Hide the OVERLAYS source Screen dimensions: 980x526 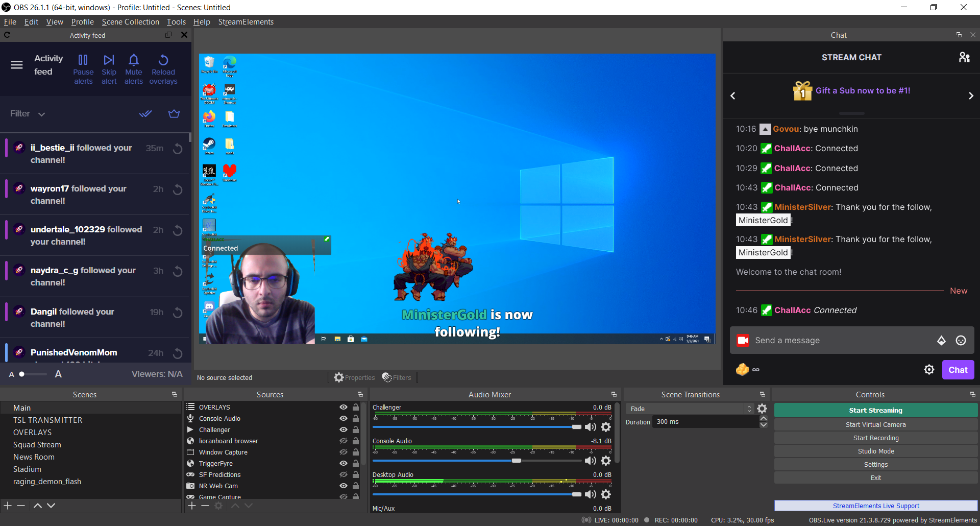pyautogui.click(x=342, y=407)
